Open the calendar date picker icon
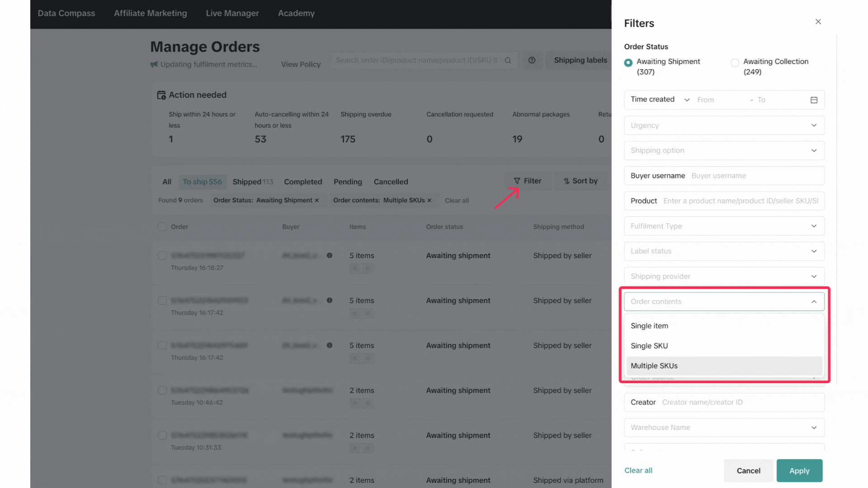This screenshot has height=488, width=868. click(x=814, y=100)
